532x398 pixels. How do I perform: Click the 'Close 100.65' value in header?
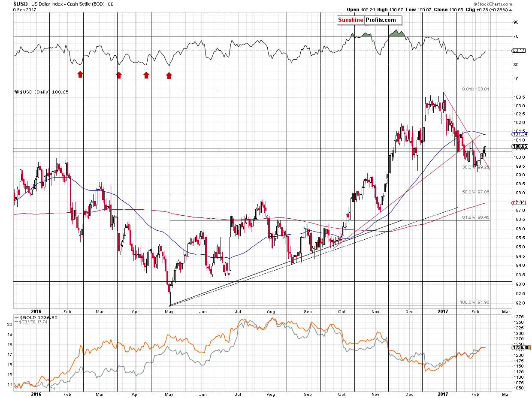[x=449, y=9]
